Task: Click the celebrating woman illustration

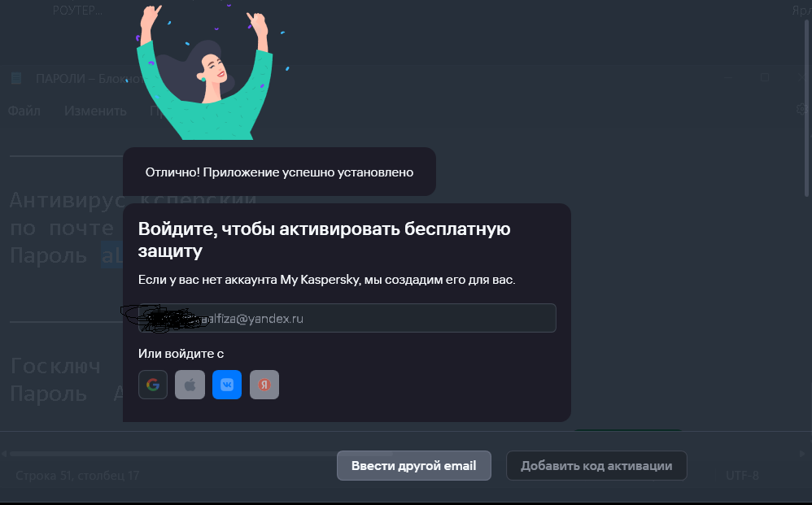Action: click(204, 71)
